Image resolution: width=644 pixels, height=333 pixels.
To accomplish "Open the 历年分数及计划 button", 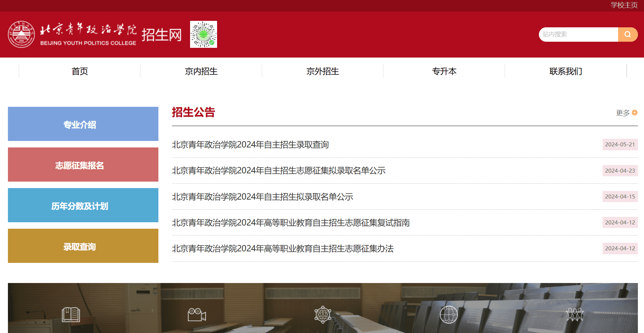I will (83, 205).
